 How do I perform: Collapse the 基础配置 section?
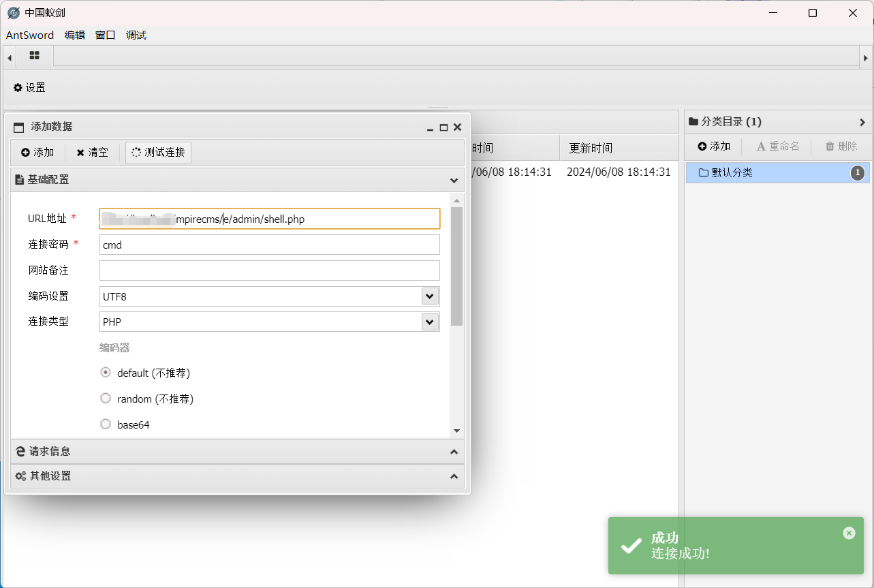[x=238, y=180]
